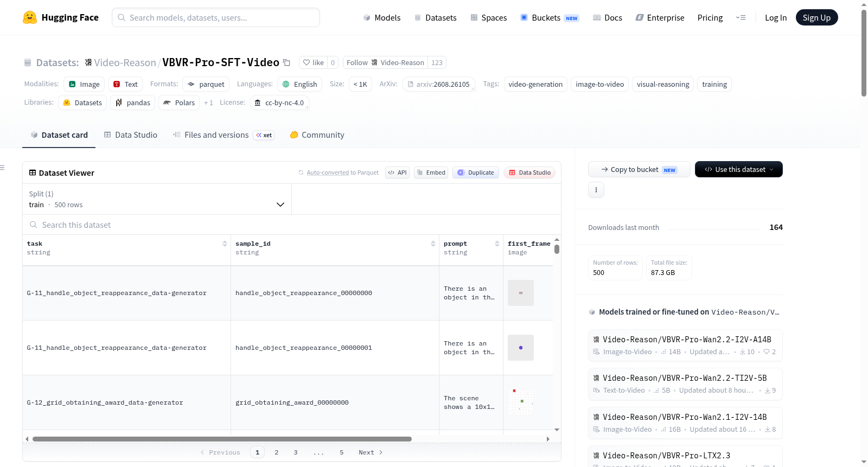Screen dimensions: 868x467
Task: Click the Hugging Face logo
Action: (x=61, y=17)
